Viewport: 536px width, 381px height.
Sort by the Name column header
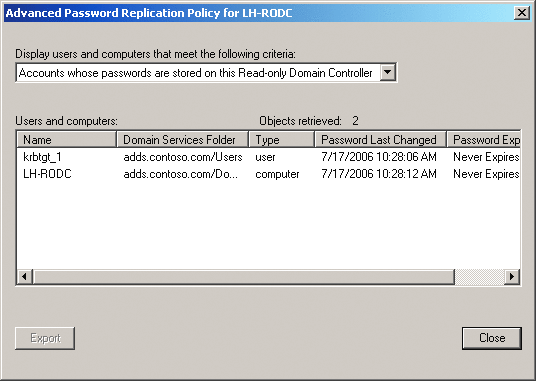coord(67,140)
